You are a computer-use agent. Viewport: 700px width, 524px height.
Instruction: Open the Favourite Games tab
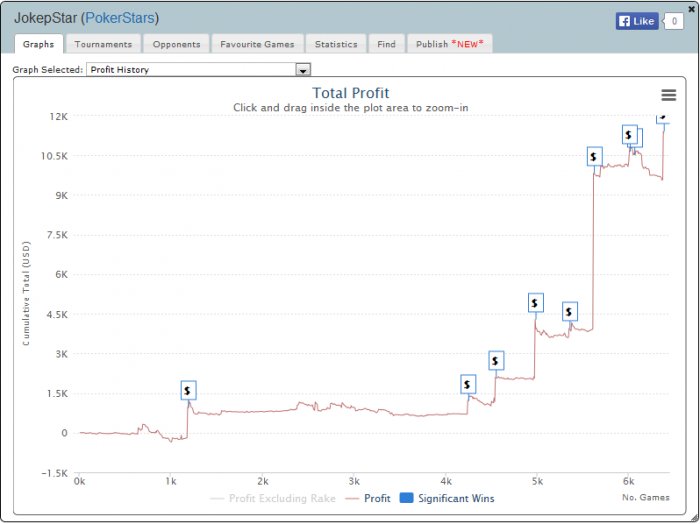click(x=257, y=44)
